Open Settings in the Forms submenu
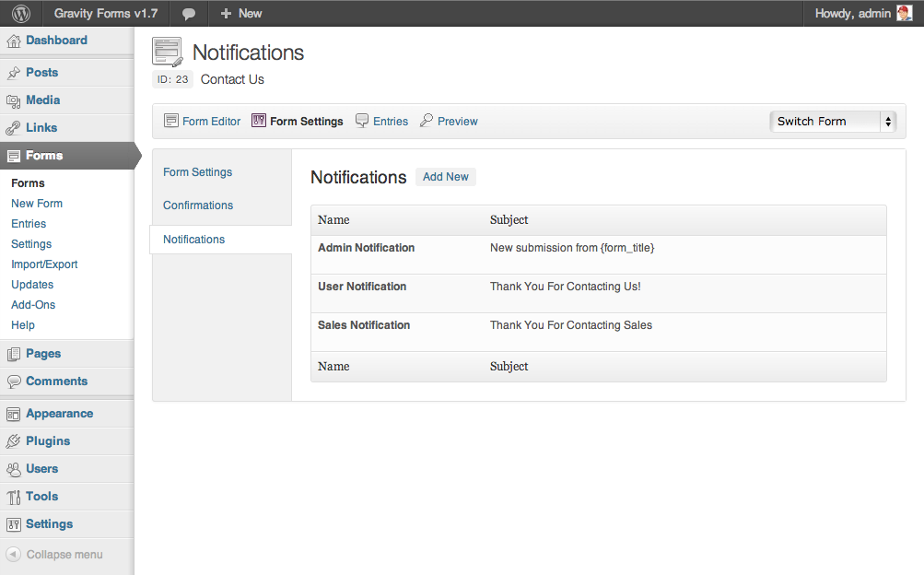The image size is (924, 575). tap(31, 244)
